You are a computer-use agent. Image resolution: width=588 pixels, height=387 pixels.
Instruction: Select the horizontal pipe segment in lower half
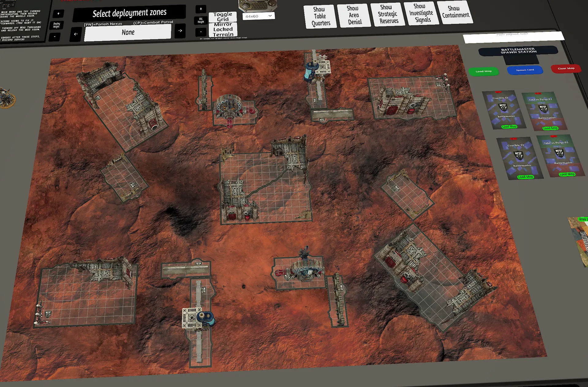click(186, 270)
